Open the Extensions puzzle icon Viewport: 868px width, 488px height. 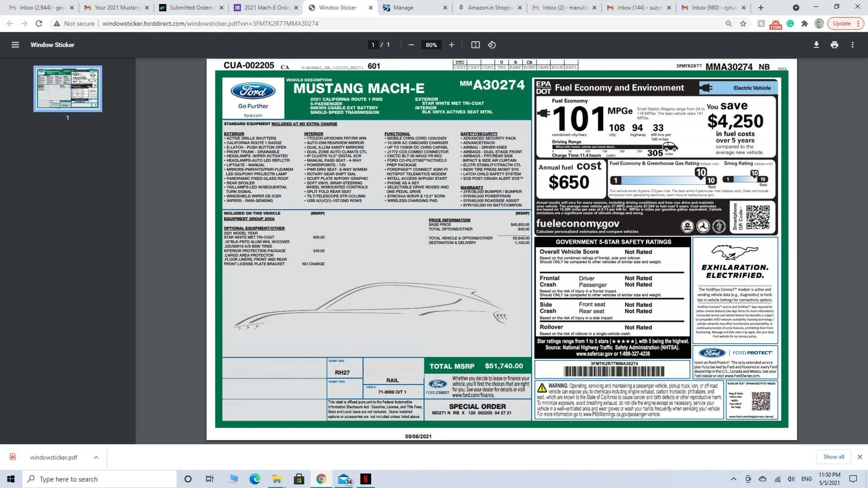click(x=804, y=23)
